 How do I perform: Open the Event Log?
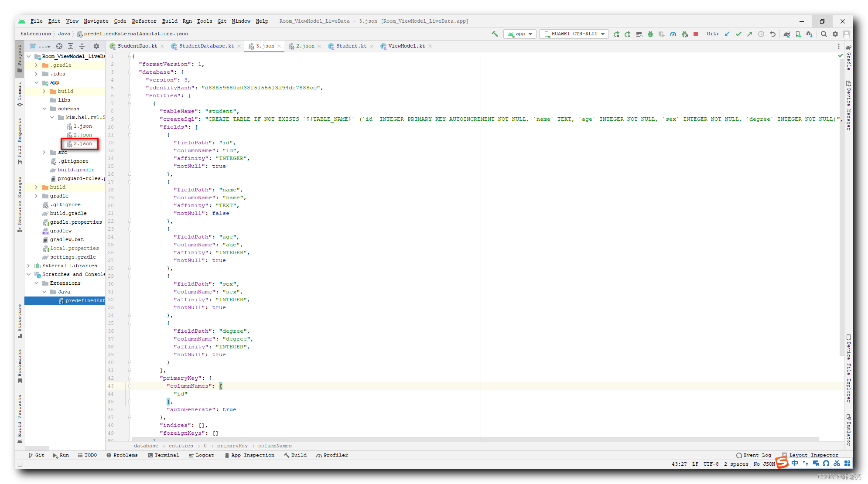754,455
